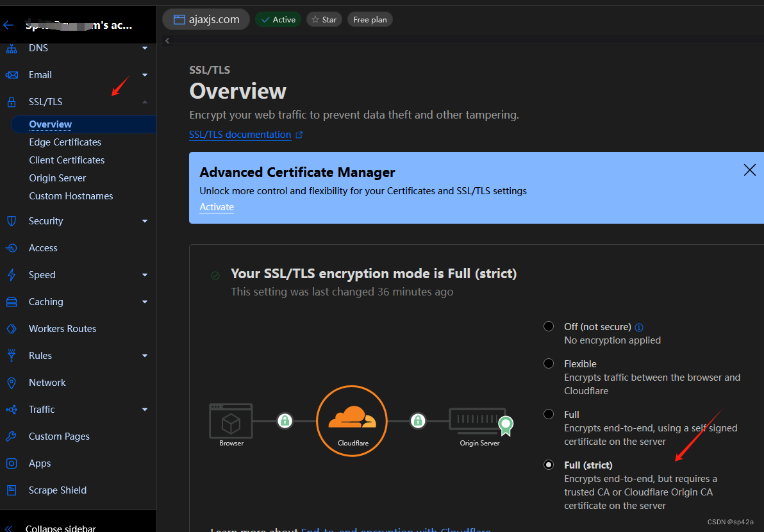764x532 pixels.
Task: Click the Apps sidebar icon
Action: [x=11, y=463]
